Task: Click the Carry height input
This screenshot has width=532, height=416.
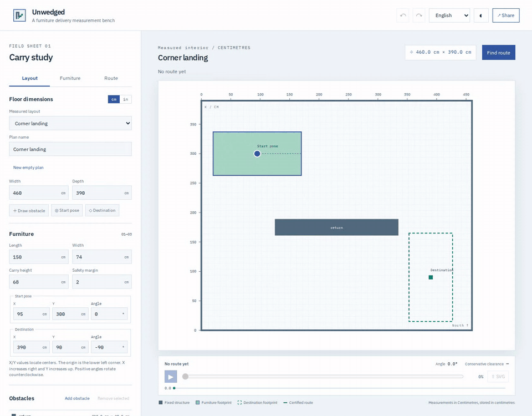Action: coord(39,282)
